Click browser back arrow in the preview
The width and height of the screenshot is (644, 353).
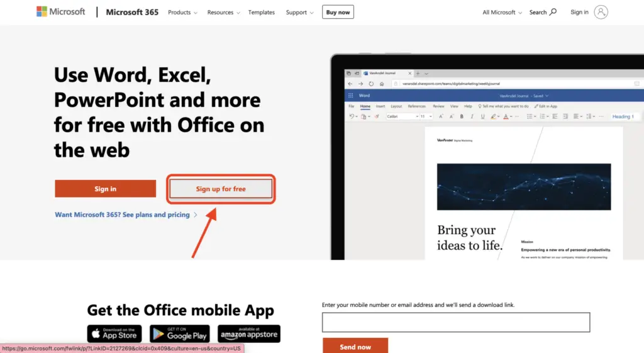[x=350, y=84]
